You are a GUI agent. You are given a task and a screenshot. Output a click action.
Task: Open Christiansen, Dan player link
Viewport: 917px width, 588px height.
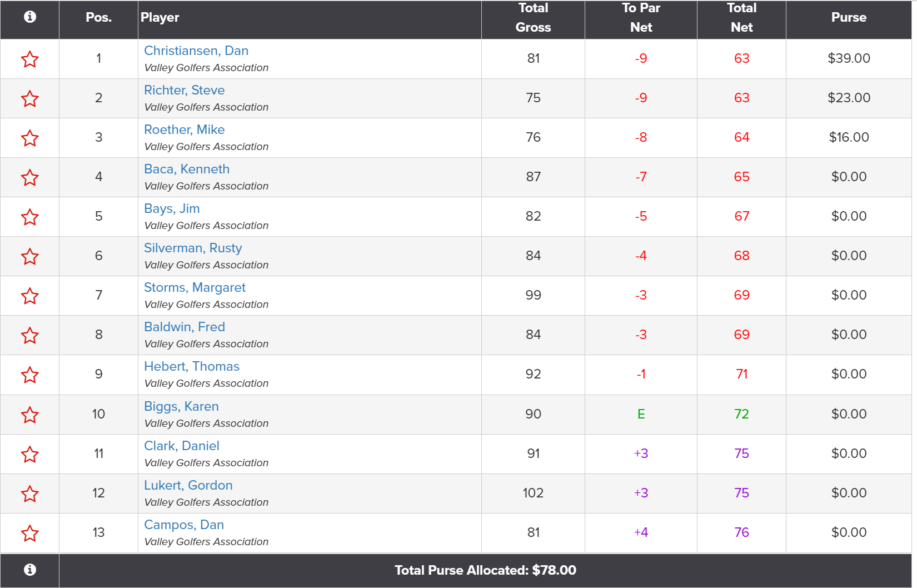pyautogui.click(x=196, y=51)
